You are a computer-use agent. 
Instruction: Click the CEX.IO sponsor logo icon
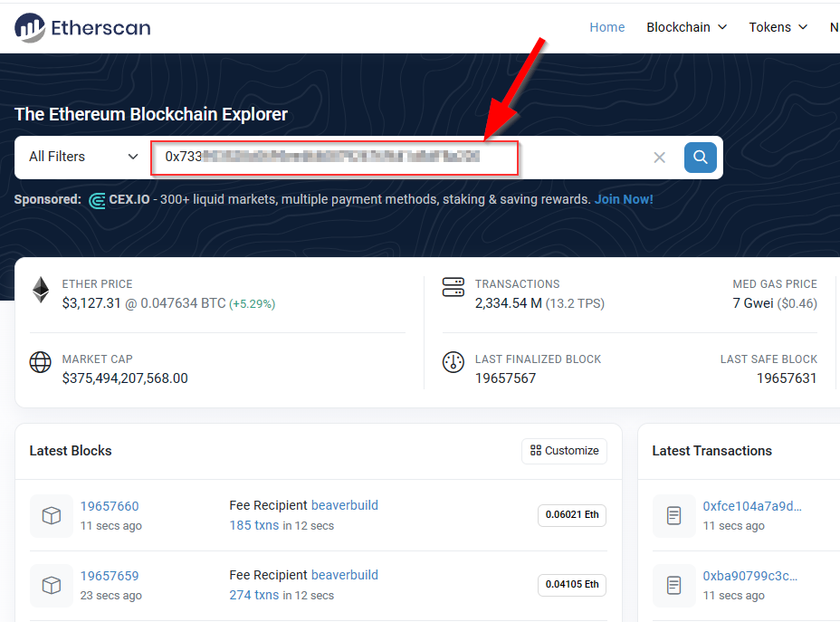click(x=97, y=200)
